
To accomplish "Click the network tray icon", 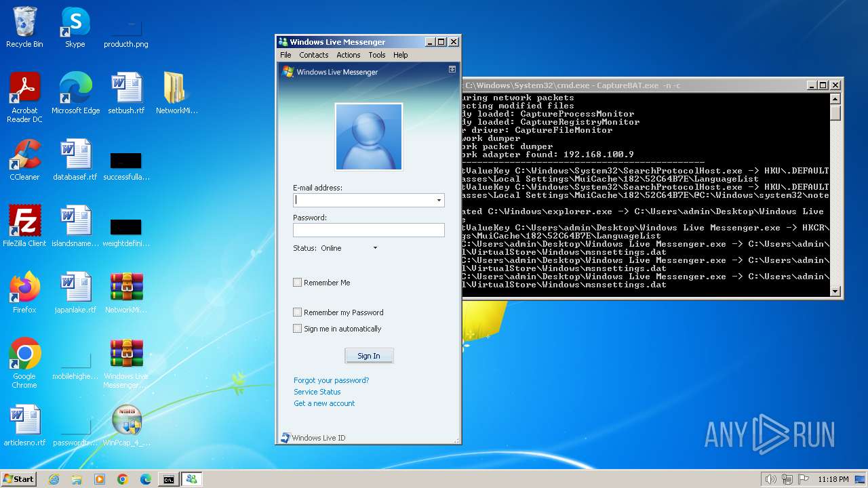I will click(787, 479).
